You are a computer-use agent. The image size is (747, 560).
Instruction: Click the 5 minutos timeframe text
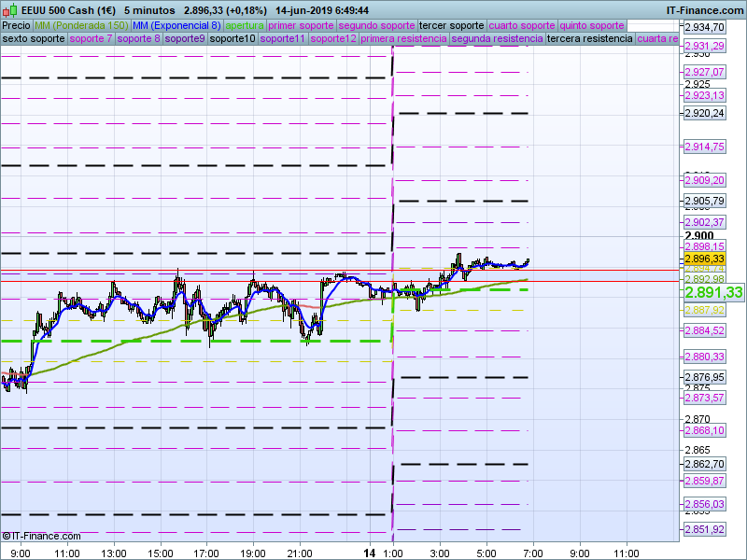[x=149, y=9]
